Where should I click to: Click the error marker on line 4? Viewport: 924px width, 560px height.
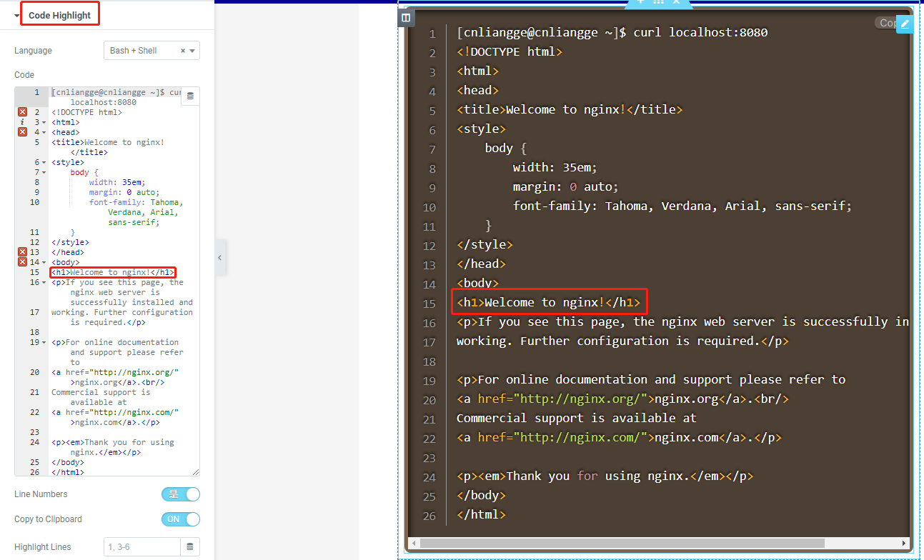22,132
